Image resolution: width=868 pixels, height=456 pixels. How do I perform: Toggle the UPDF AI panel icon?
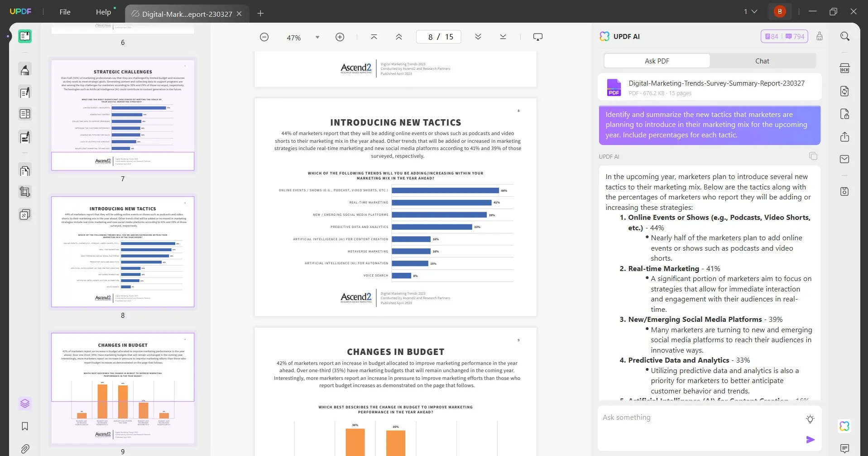(x=845, y=426)
